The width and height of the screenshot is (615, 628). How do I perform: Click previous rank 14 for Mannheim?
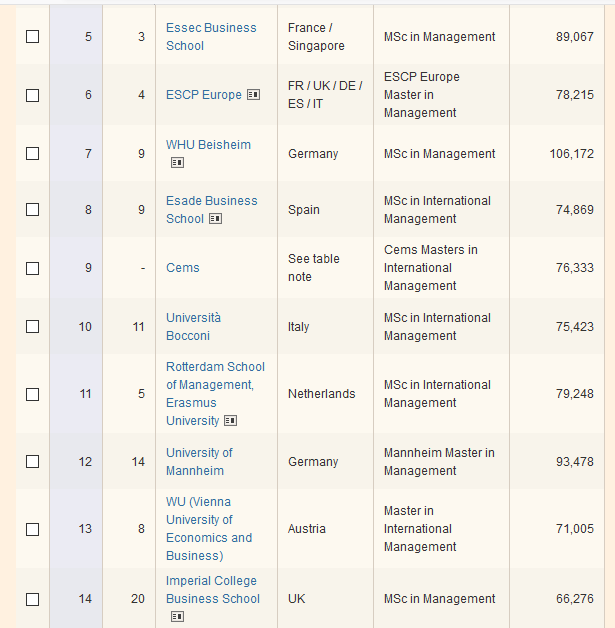138,461
